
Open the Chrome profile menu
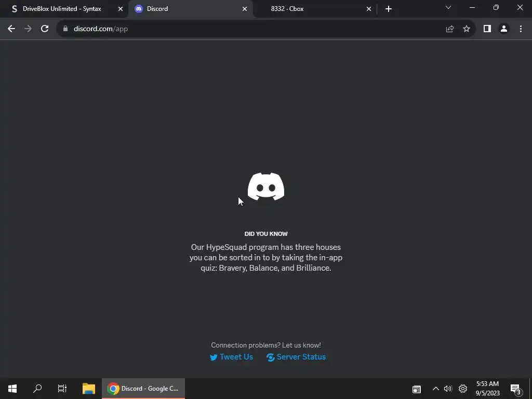[504, 29]
